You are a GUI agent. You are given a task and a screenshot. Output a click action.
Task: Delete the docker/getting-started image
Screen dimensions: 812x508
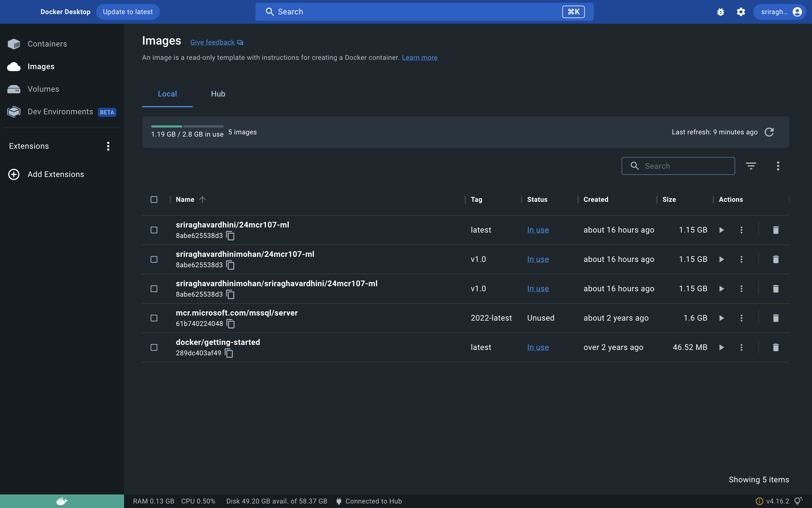tap(775, 347)
